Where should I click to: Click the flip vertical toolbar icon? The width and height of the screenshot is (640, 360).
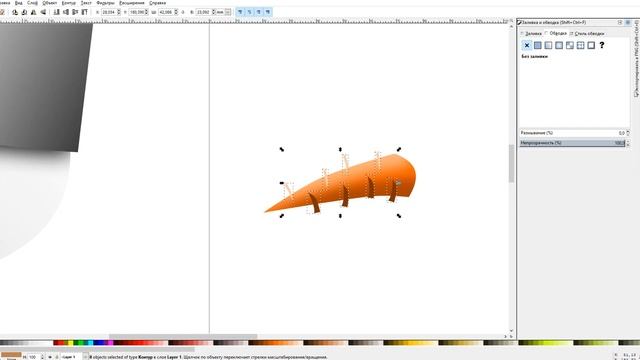click(43, 12)
